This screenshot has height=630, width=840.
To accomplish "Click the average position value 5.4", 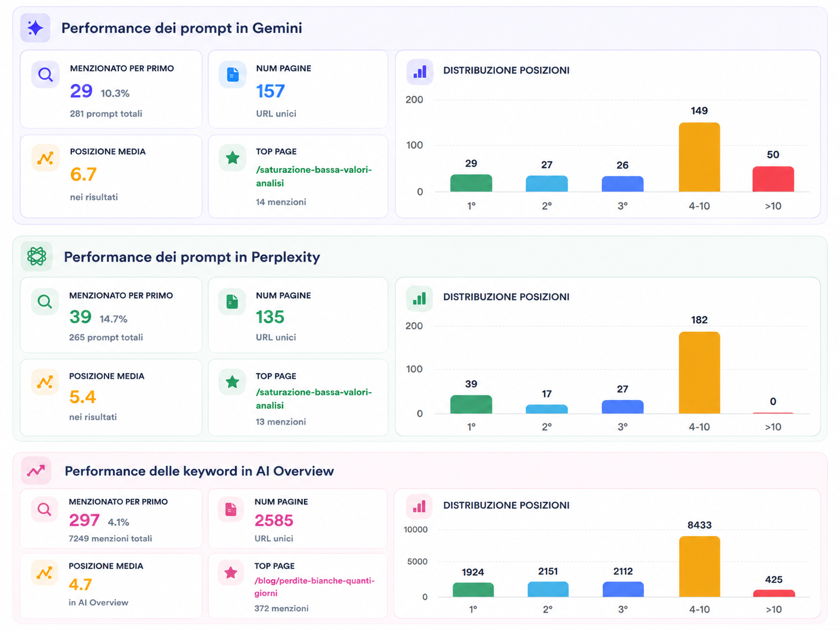I will click(x=82, y=397).
